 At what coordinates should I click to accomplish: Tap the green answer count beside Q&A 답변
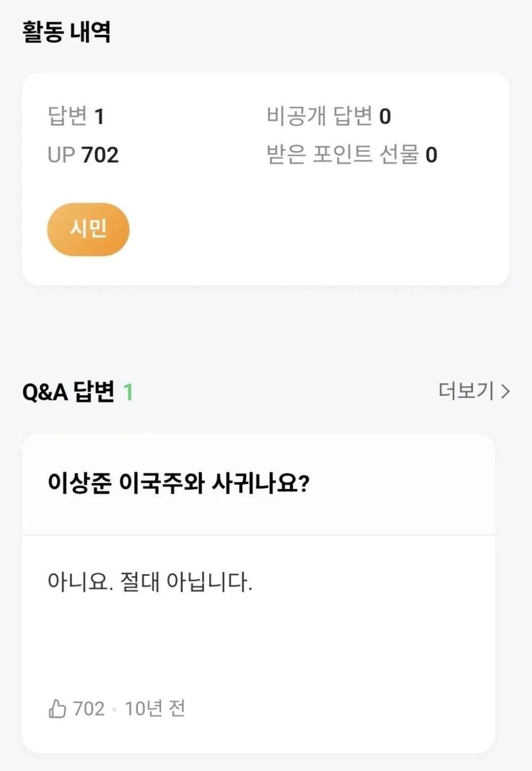[x=128, y=392]
